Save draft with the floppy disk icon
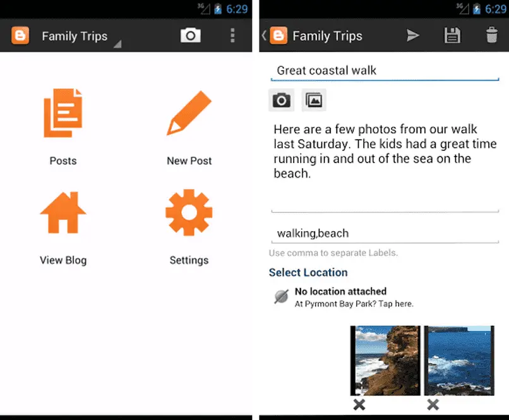Screen dimensions: 509x420 click(x=452, y=35)
